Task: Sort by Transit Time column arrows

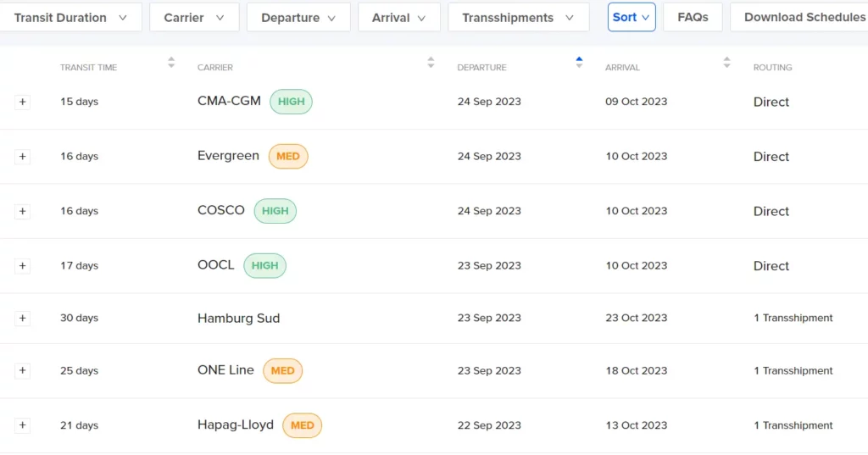Action: coord(171,63)
